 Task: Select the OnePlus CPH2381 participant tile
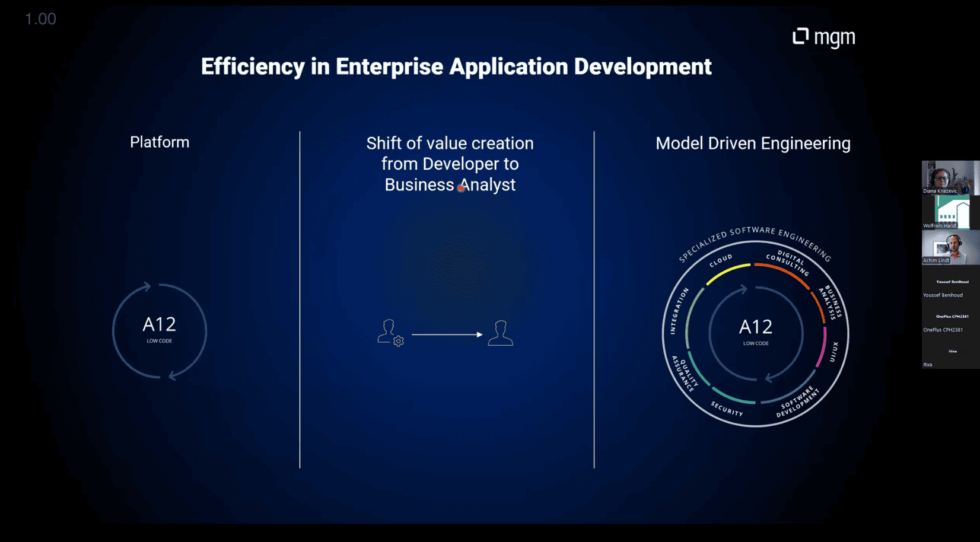point(950,317)
